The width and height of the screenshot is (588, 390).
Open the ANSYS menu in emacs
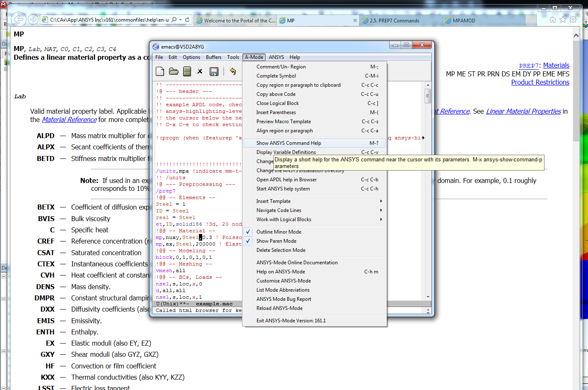point(276,57)
